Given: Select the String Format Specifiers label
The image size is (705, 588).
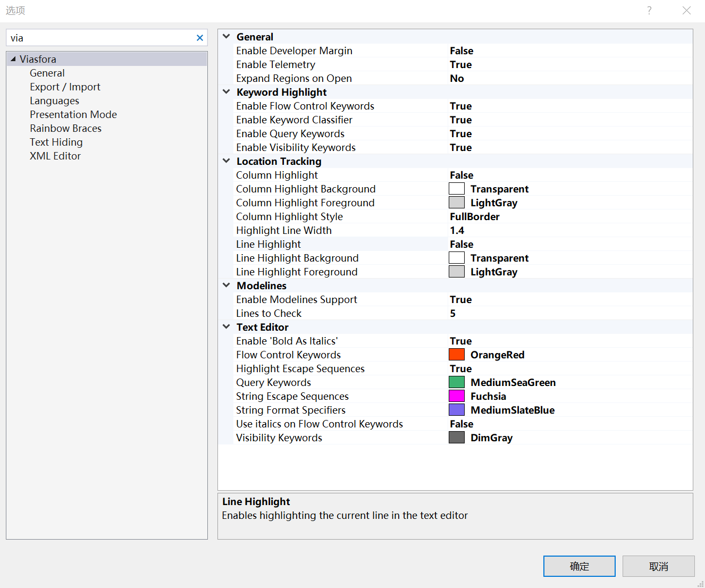Looking at the screenshot, I should tap(291, 410).
